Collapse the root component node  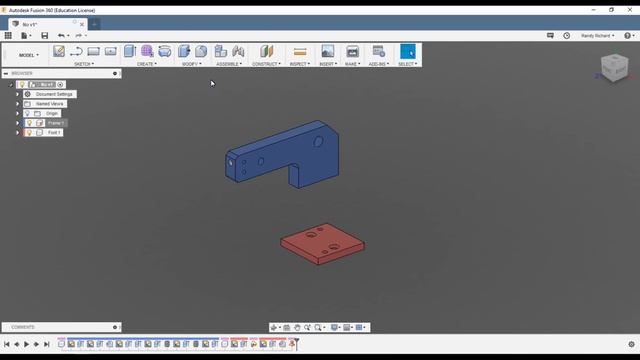[11, 85]
